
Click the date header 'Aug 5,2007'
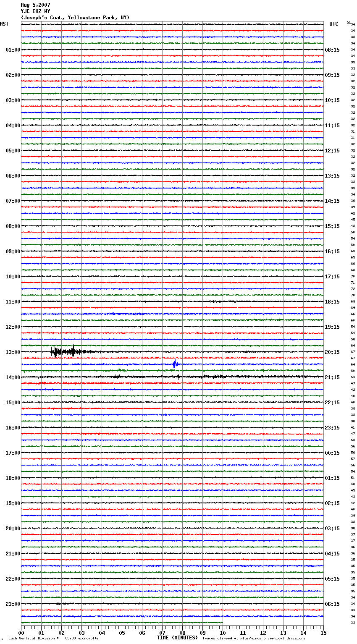[36, 5]
